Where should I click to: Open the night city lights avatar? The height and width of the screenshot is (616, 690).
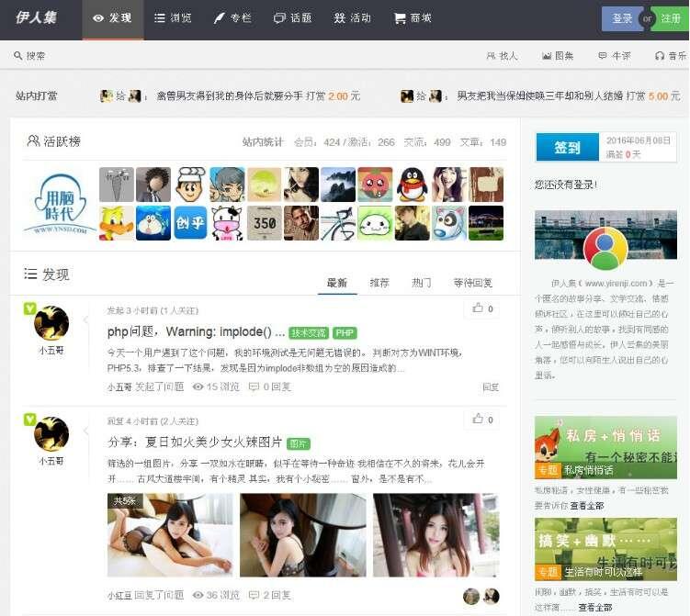486,223
